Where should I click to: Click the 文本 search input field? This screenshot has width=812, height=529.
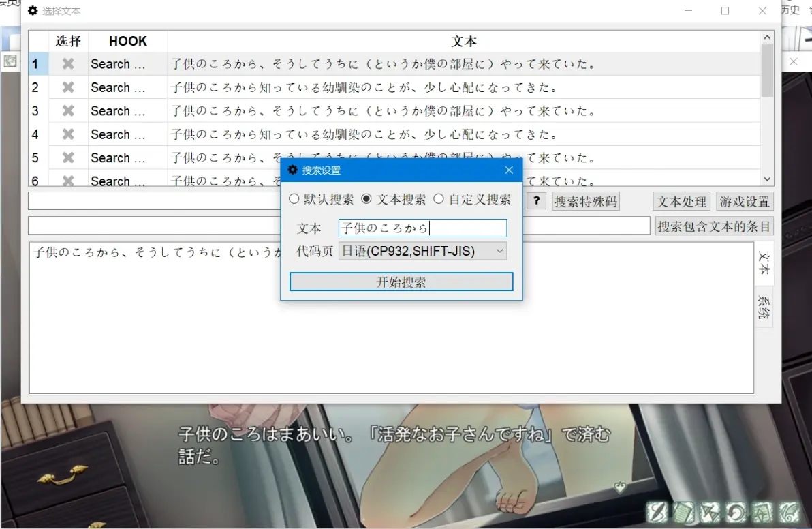(422, 228)
